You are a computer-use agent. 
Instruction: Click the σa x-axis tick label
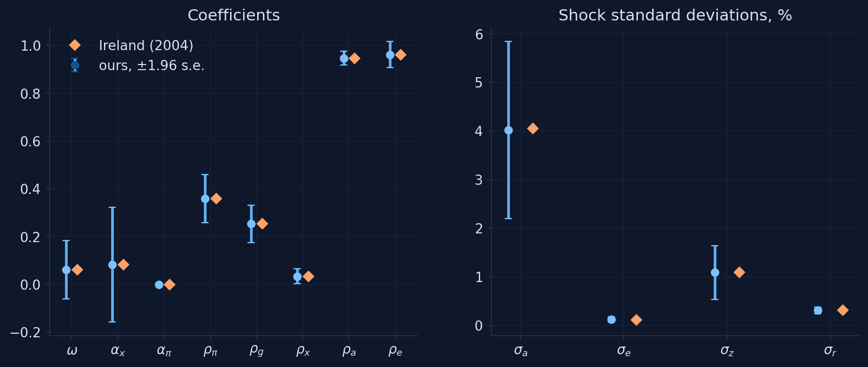click(x=521, y=351)
